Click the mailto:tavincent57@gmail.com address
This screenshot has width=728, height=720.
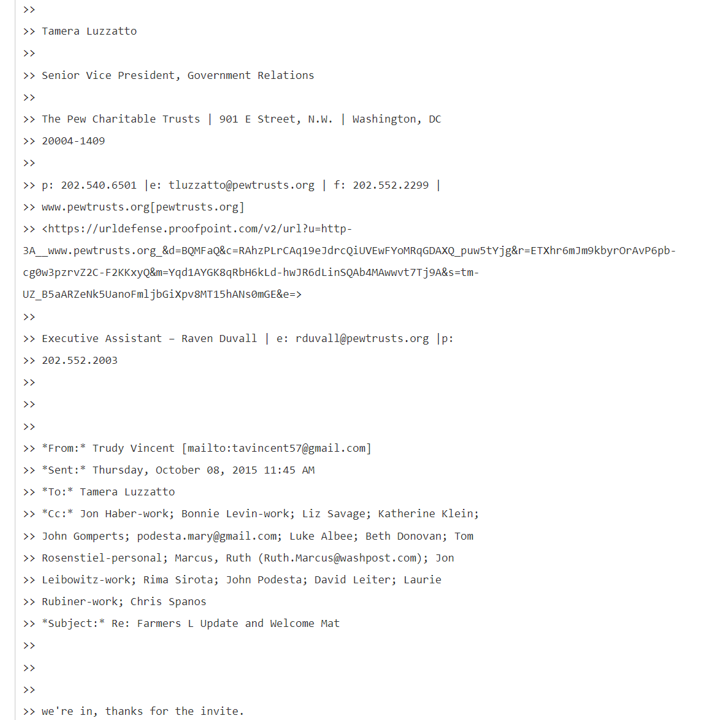(x=276, y=449)
